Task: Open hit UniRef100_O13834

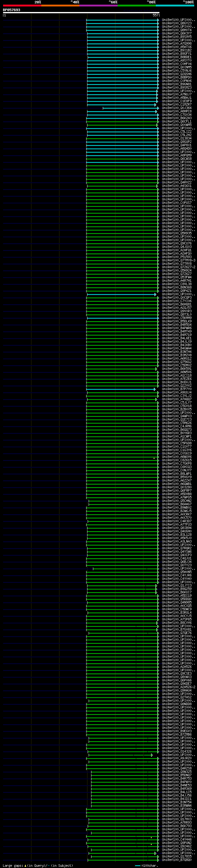Action: [177, 138]
